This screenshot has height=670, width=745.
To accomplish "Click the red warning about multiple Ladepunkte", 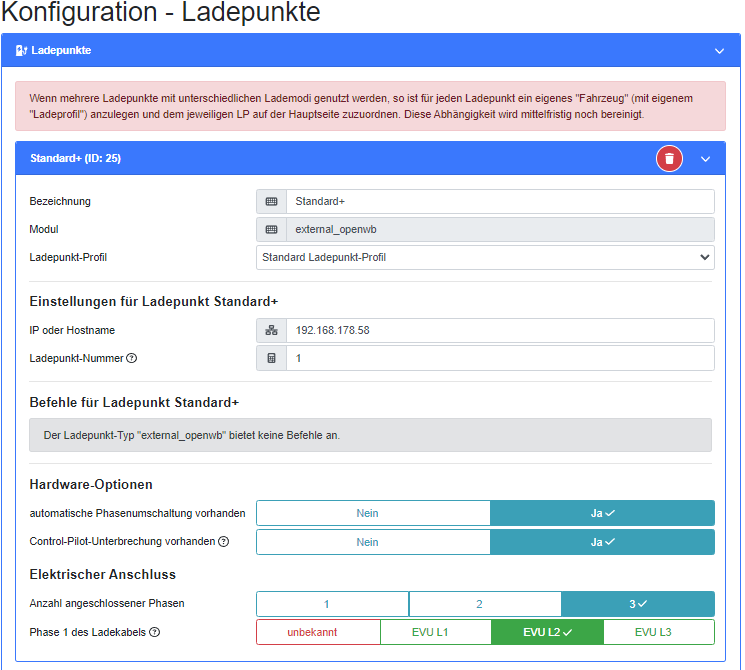I will point(370,106).
